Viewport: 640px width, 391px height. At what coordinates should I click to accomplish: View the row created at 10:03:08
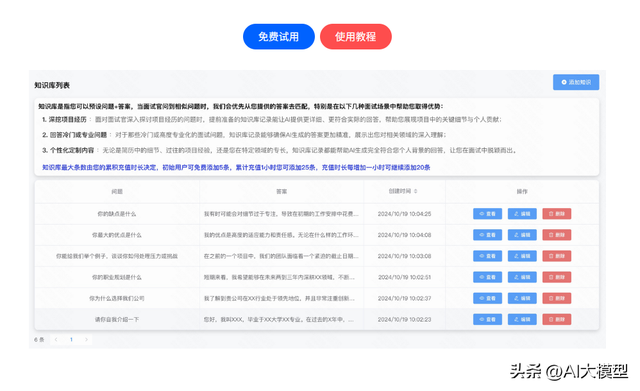pyautogui.click(x=487, y=256)
